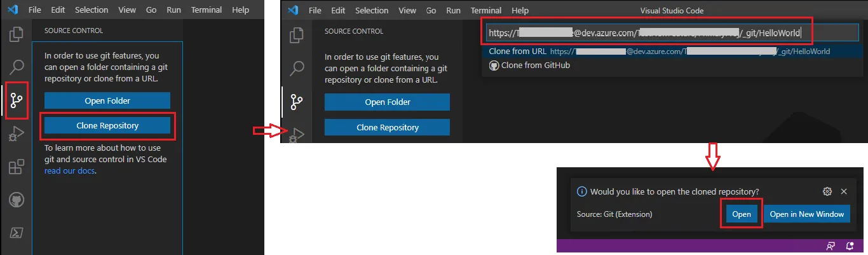Image resolution: width=868 pixels, height=255 pixels.
Task: Open PowerShell icon in left activity bar
Action: pos(17,233)
